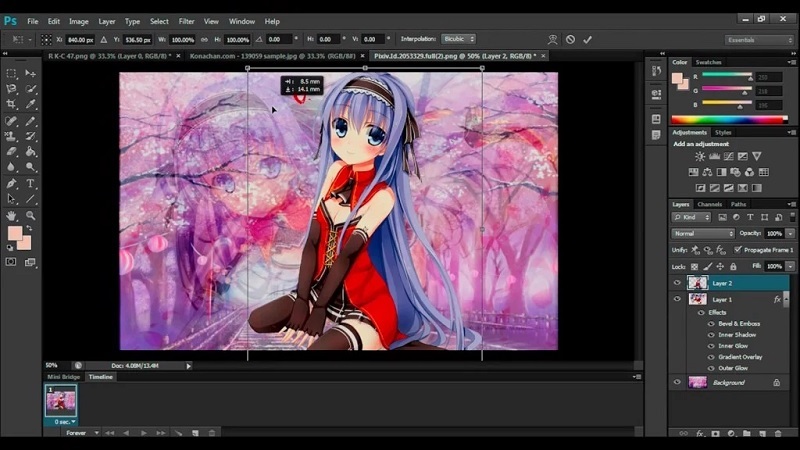Play the timeline animation
The height and width of the screenshot is (450, 800).
[144, 433]
